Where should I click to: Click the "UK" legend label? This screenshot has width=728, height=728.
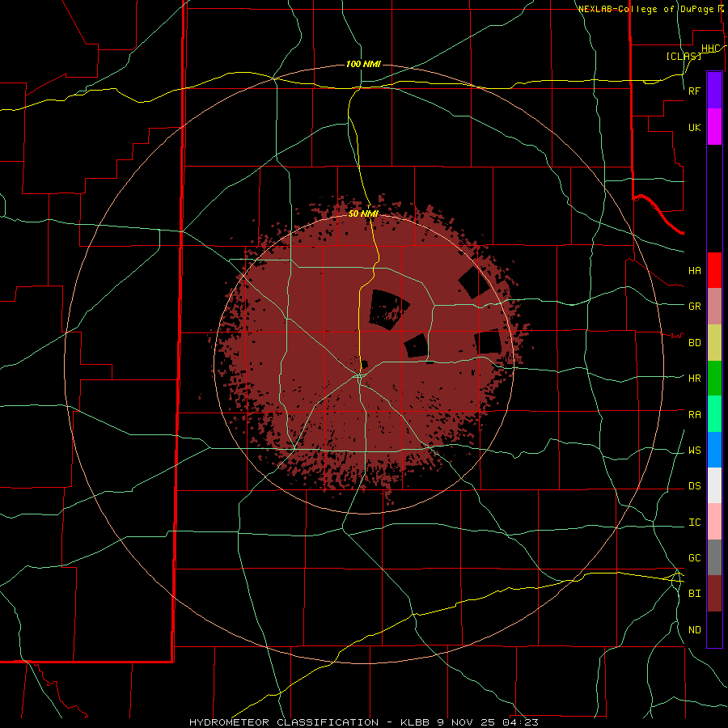(x=694, y=127)
